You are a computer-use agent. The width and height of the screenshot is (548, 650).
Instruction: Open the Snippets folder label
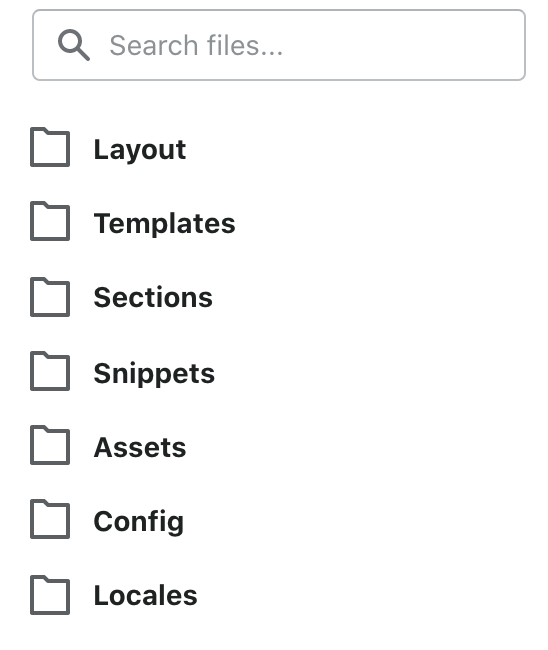click(154, 374)
